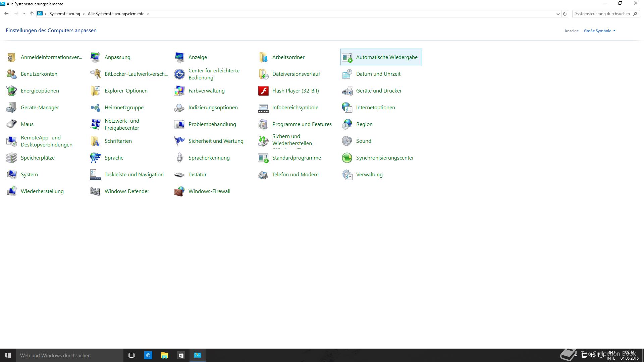This screenshot has height=362, width=644.
Task: Click the Alle Systemsteuerungselemente breadcrumb
Action: click(x=116, y=14)
